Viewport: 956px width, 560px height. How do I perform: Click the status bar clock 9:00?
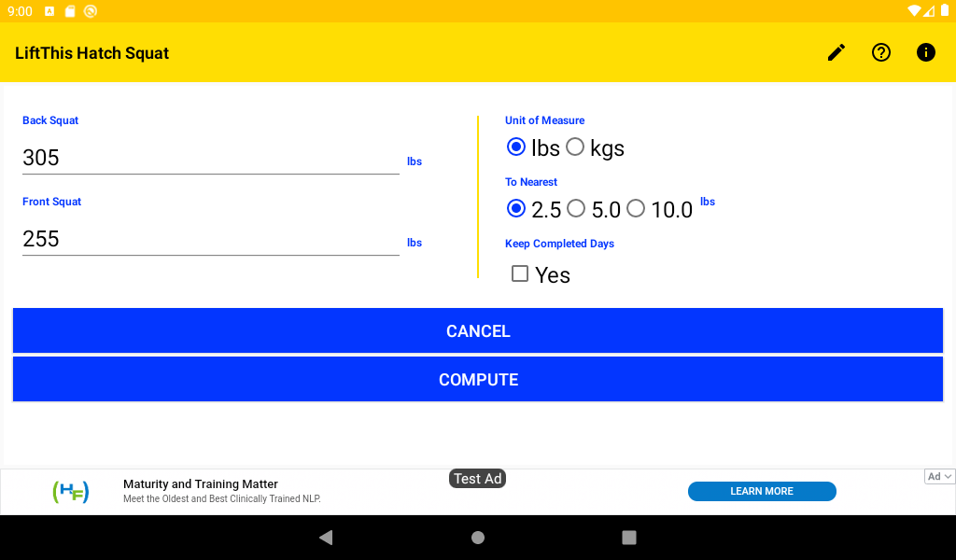pyautogui.click(x=21, y=11)
